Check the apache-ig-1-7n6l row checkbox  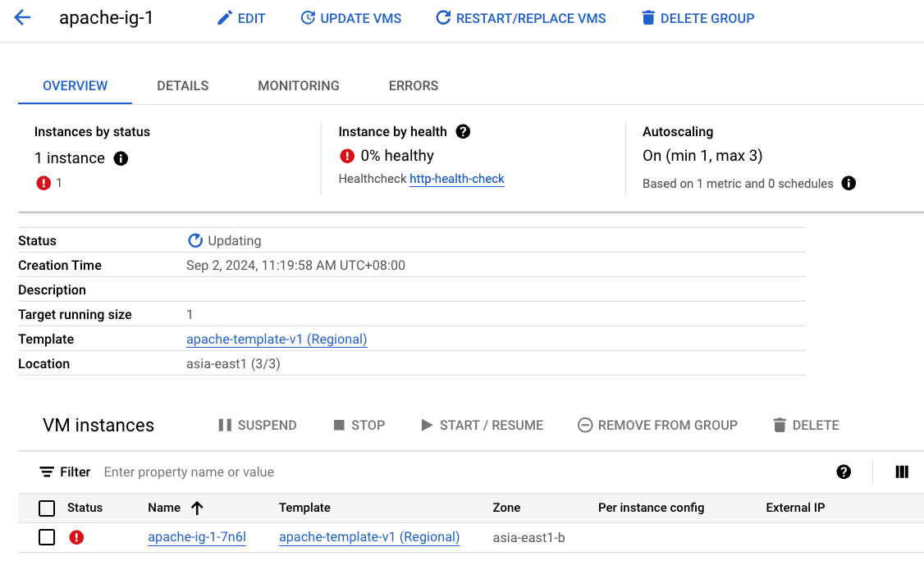[47, 538]
